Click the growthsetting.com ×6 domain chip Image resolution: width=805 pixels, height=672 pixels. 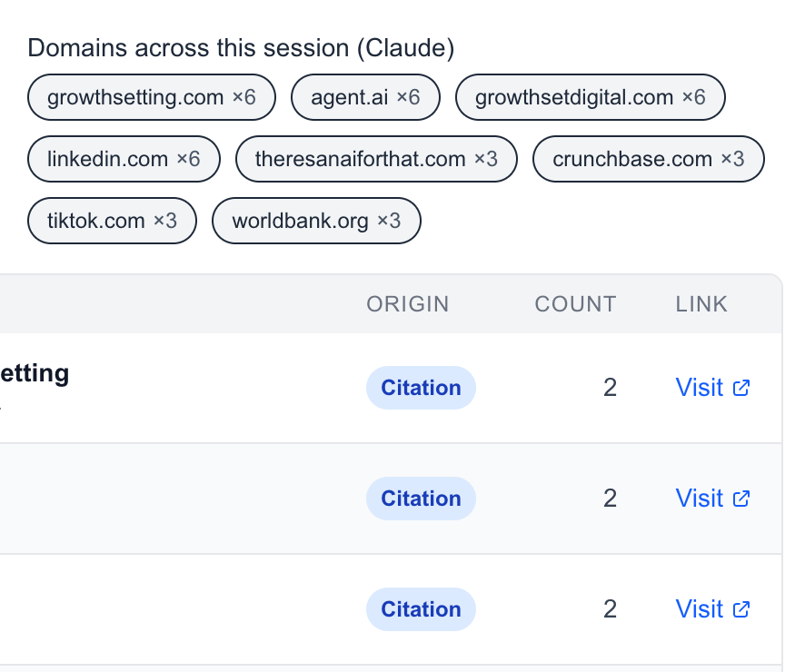(151, 97)
